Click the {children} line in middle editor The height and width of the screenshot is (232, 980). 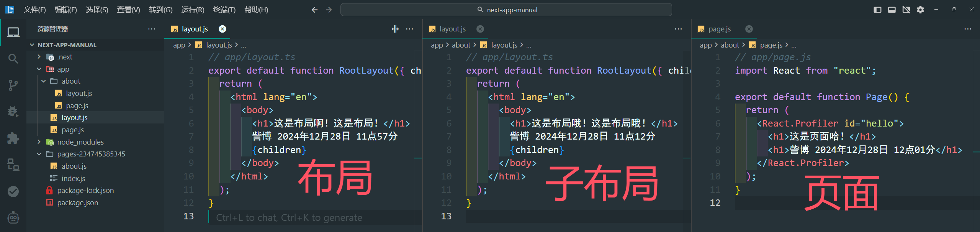point(536,150)
